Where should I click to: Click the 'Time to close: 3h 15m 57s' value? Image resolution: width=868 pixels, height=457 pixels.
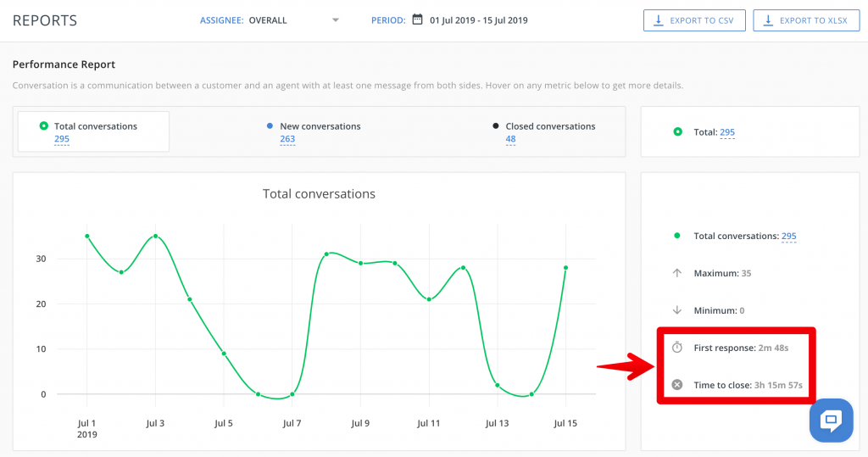coord(778,385)
